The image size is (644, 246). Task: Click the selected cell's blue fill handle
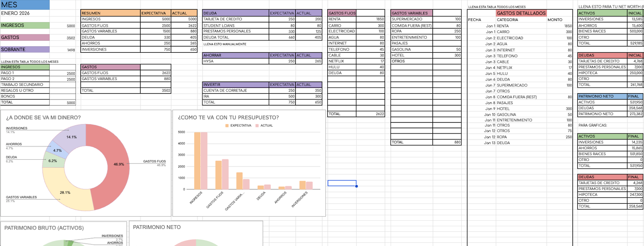tap(356, 186)
